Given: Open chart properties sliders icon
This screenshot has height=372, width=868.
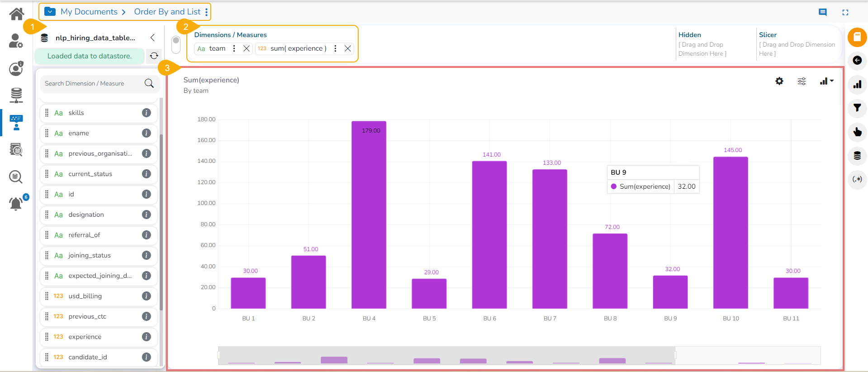Looking at the screenshot, I should point(802,81).
